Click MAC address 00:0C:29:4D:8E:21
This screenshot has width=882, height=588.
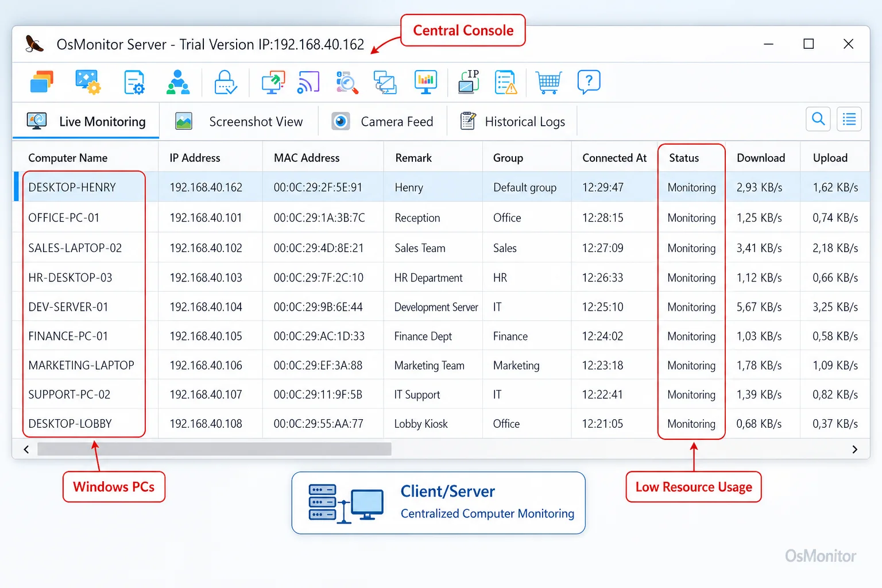(319, 248)
